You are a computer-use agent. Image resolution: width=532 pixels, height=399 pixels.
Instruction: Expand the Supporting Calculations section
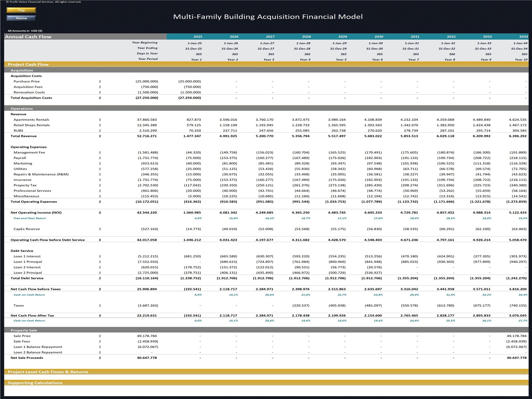(x=266, y=383)
